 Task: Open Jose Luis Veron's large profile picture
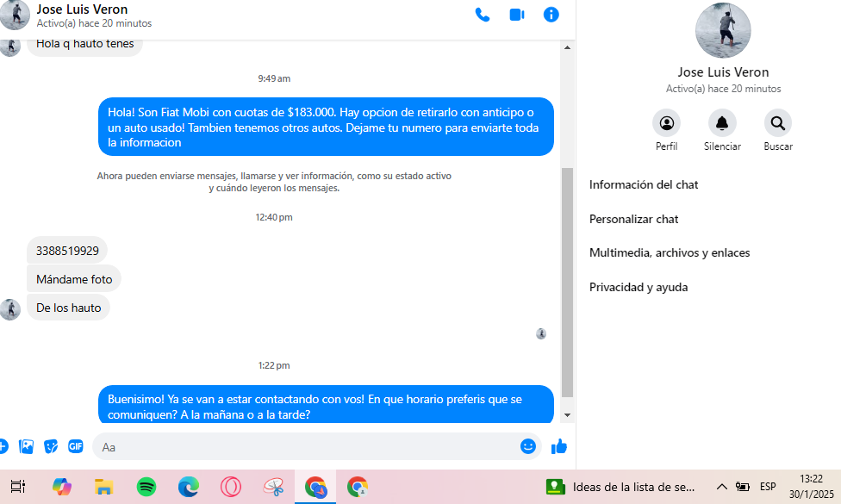[x=722, y=30]
